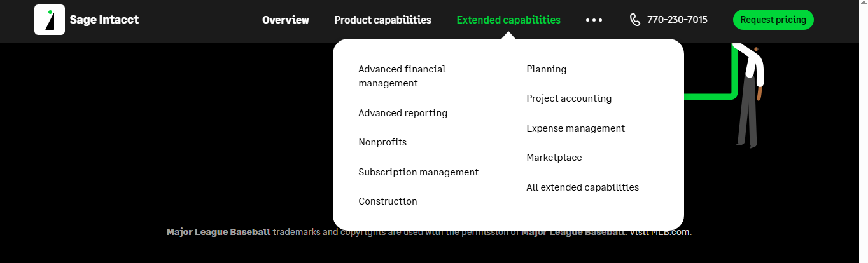Click the phone handset icon

[634, 20]
